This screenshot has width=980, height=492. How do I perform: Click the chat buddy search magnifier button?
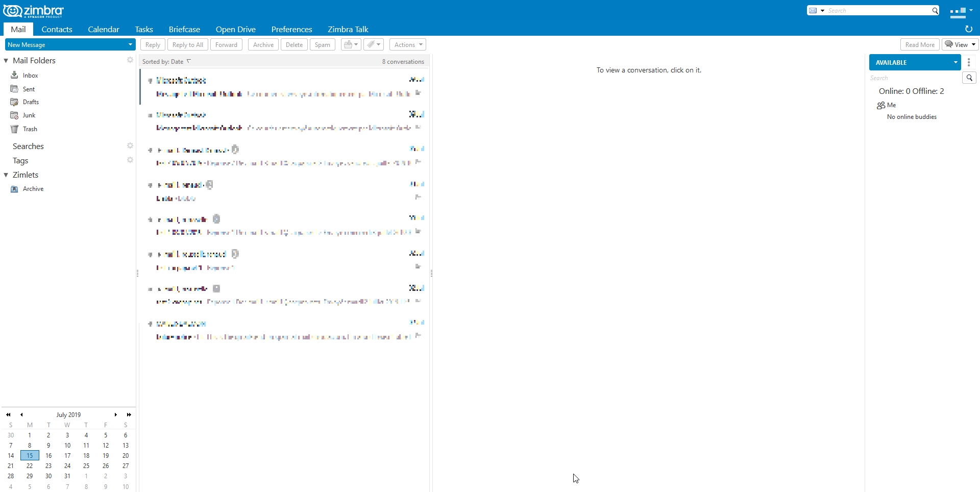click(969, 78)
